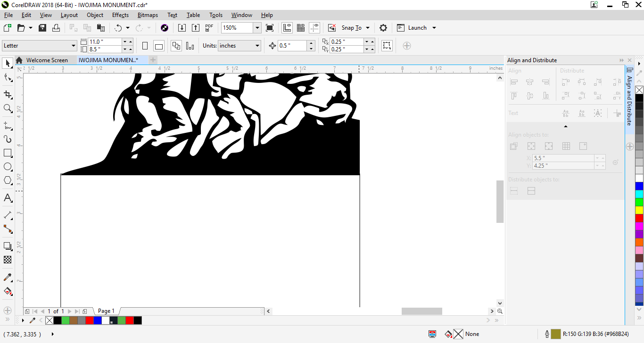Select the Shape edit tool

pos(8,78)
